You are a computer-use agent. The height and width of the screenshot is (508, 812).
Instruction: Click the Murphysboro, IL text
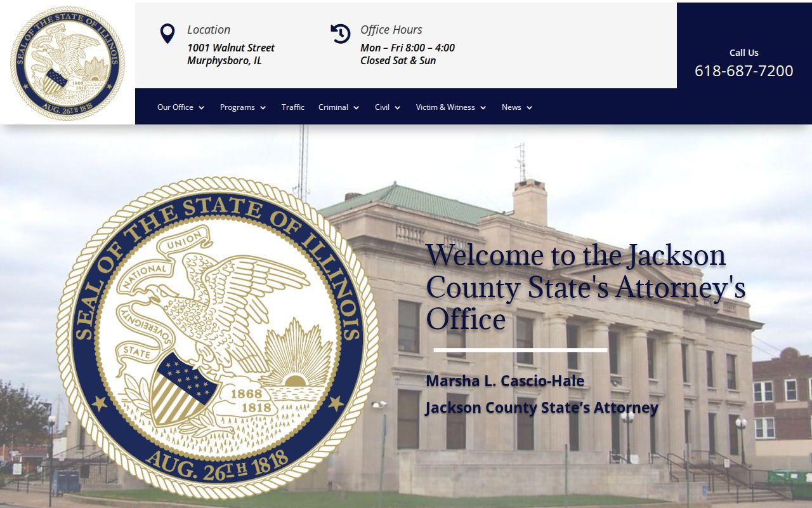point(225,60)
